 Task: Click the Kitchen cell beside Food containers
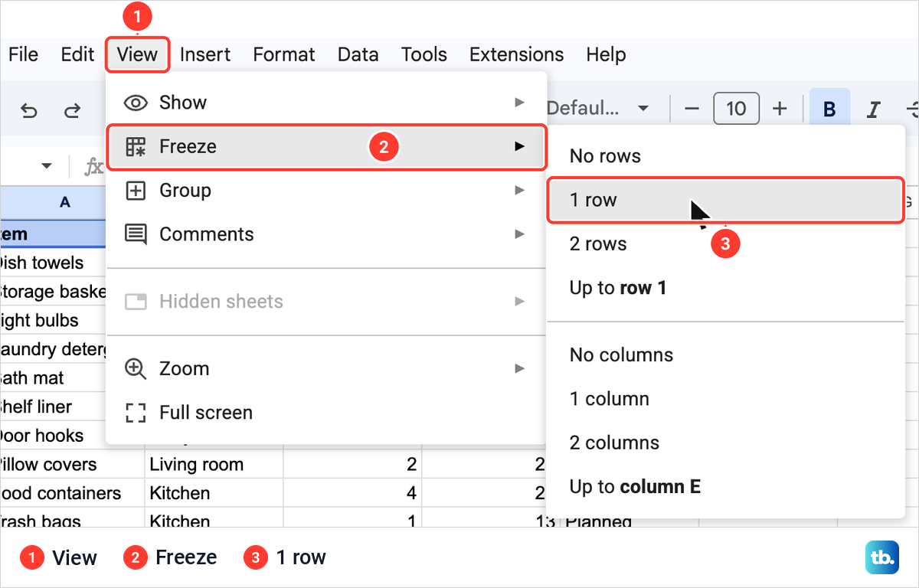click(214, 493)
